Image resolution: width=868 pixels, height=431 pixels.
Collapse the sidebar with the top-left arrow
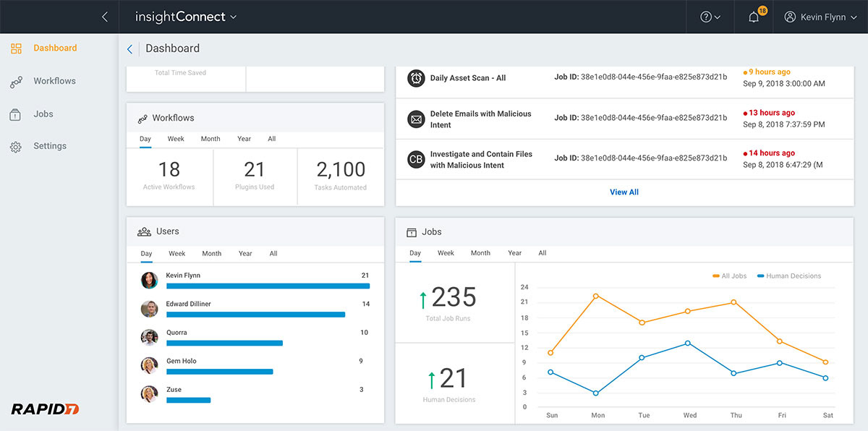click(x=105, y=17)
